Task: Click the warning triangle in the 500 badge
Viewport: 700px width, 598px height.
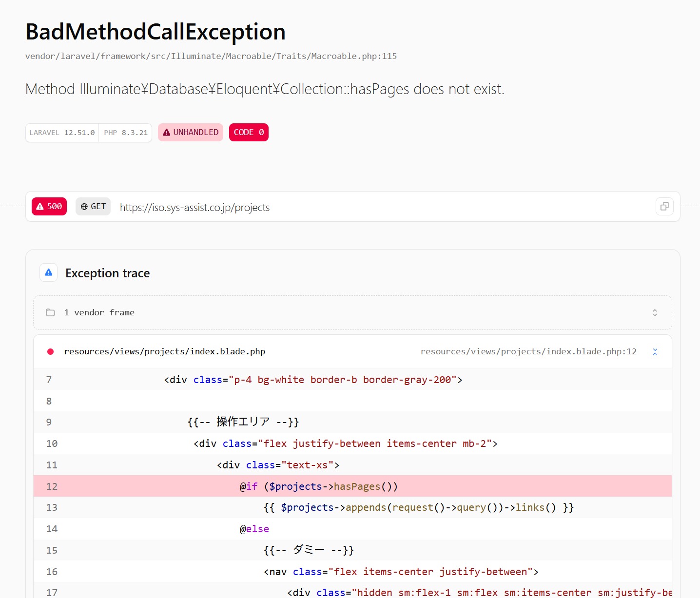Action: [40, 207]
